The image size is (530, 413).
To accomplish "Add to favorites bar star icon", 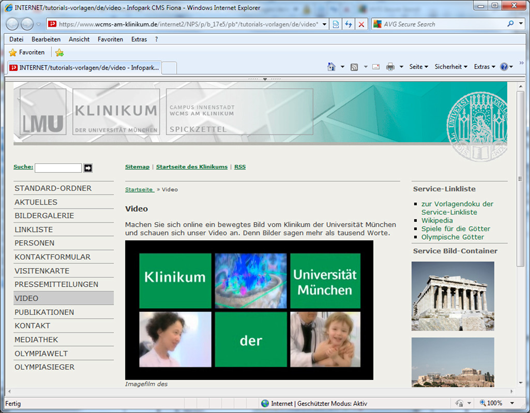I will 59,52.
